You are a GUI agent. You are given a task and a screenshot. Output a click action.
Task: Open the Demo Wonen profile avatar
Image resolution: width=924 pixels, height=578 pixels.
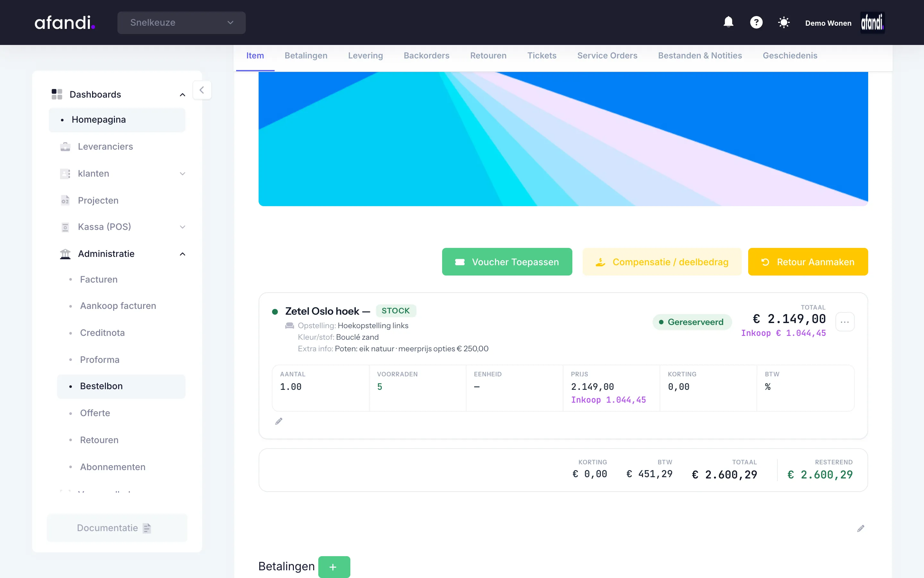pyautogui.click(x=872, y=22)
